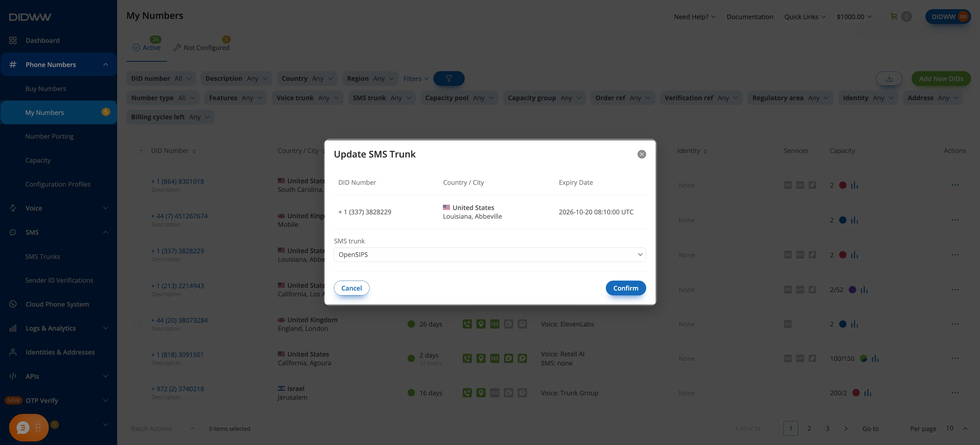980x445 pixels.
Task: Close the Update SMS Trunk dialog
Action: tap(641, 154)
